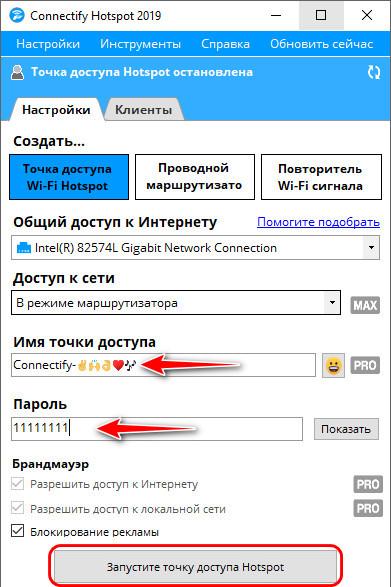The height and width of the screenshot is (587, 391).
Task: Click the Connectify logo icon in title bar
Action: pyautogui.click(x=16, y=15)
